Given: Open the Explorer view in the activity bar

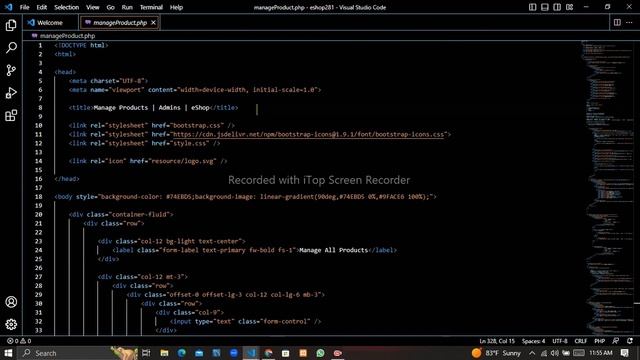Looking at the screenshot, I should point(11,25).
